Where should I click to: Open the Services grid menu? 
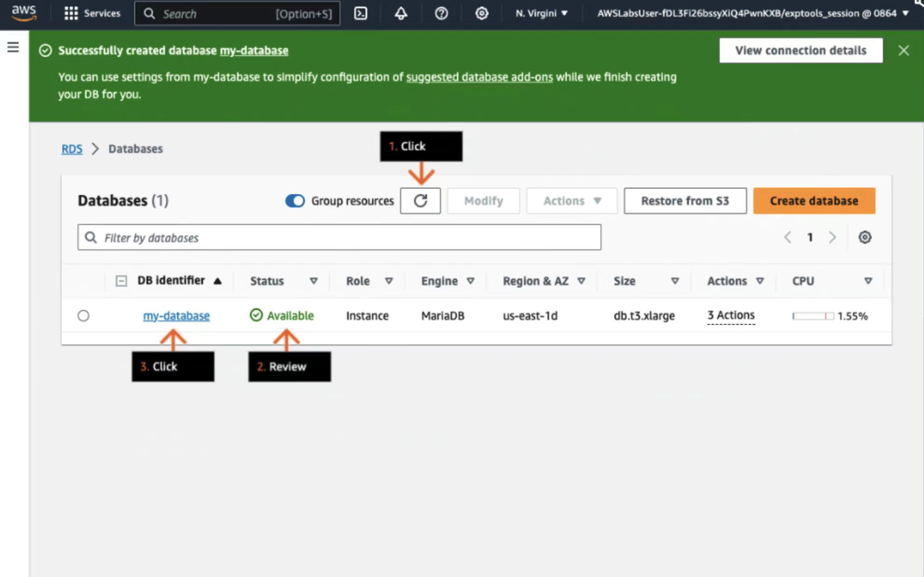point(92,14)
